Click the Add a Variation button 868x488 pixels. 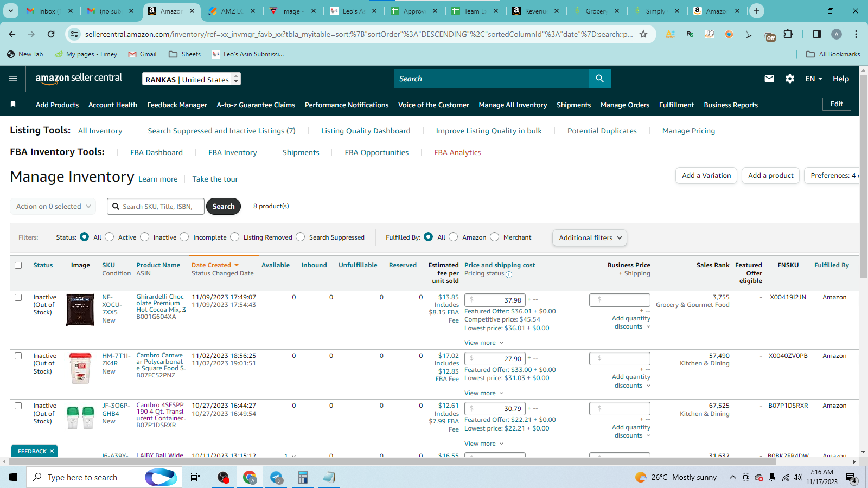pos(706,176)
